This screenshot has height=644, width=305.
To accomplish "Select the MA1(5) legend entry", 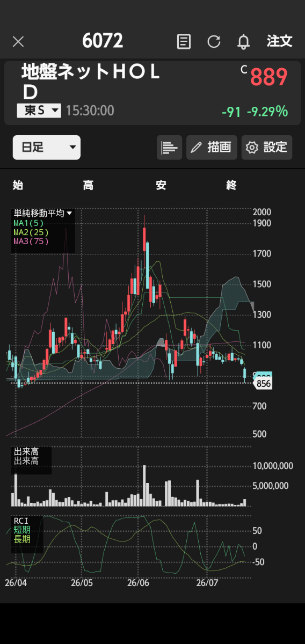I will coord(29,222).
